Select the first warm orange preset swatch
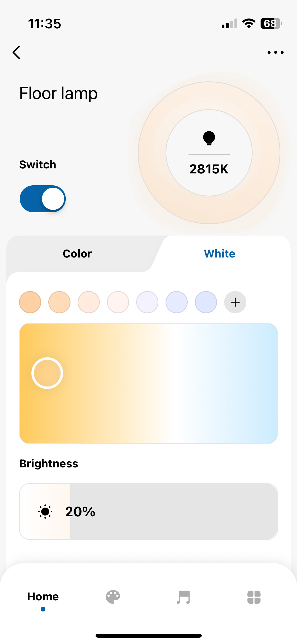 pyautogui.click(x=30, y=302)
